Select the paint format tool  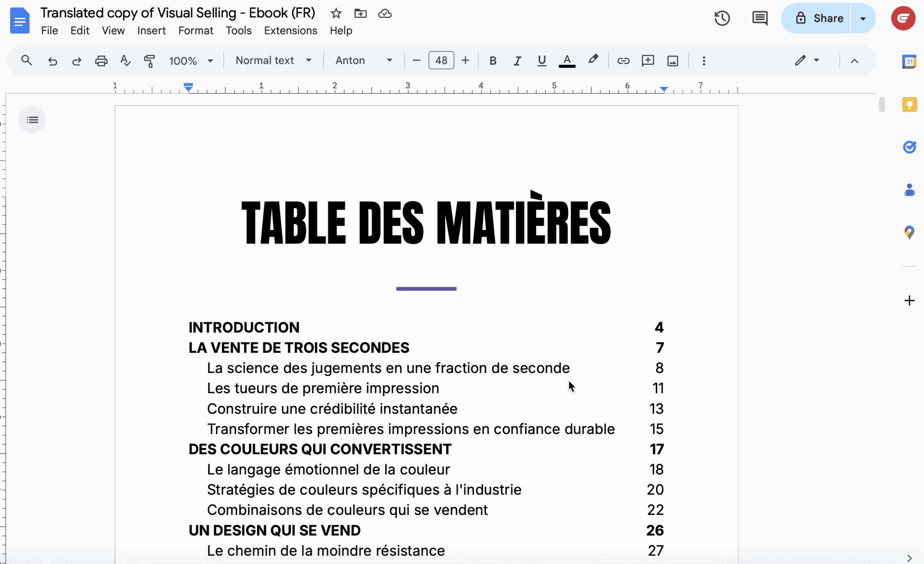(149, 61)
